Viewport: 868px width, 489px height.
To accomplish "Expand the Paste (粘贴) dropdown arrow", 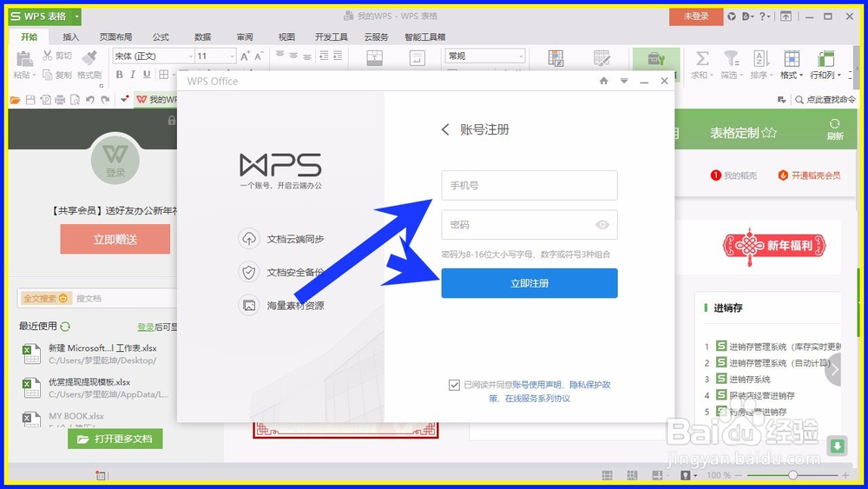I will point(34,76).
